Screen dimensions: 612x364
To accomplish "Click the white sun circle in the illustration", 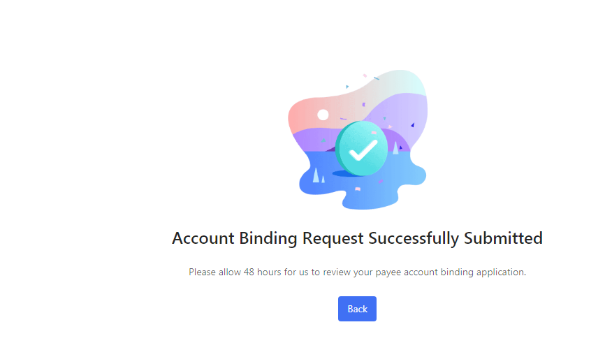I will click(x=323, y=115).
